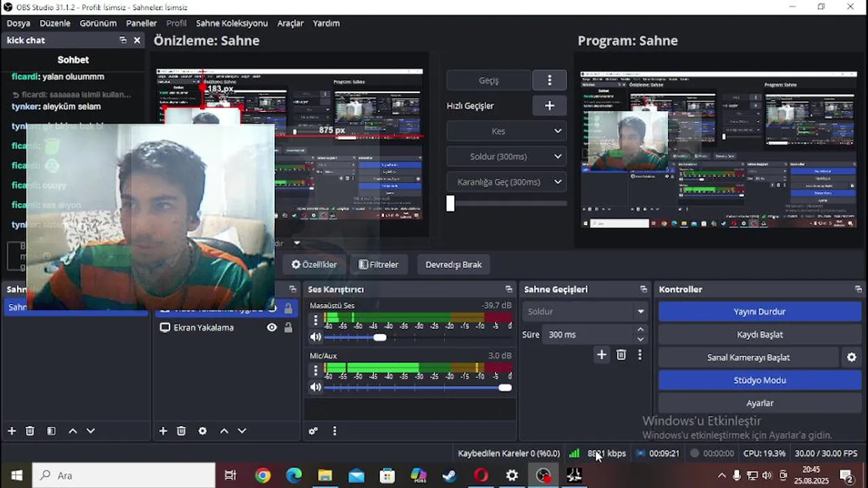Open the Dosya menu
This screenshot has height=488, width=868.
[x=18, y=23]
